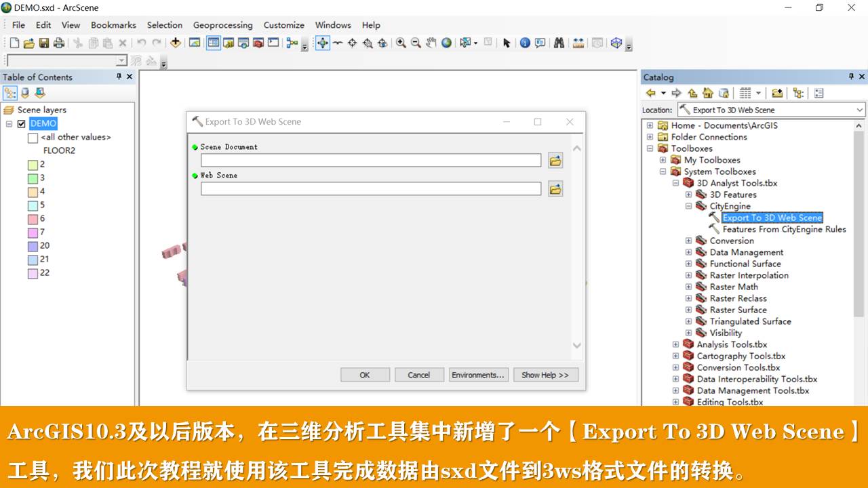Expand the Analysis Tools.tbx node
The height and width of the screenshot is (488, 868).
tap(675, 344)
